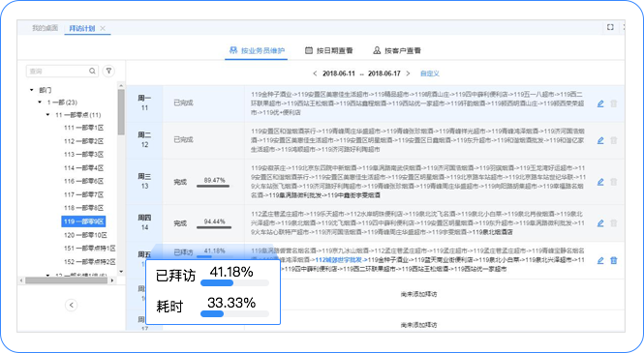Select highlighted 119 一部零9区 node
The image size is (644, 353).
[x=83, y=221]
